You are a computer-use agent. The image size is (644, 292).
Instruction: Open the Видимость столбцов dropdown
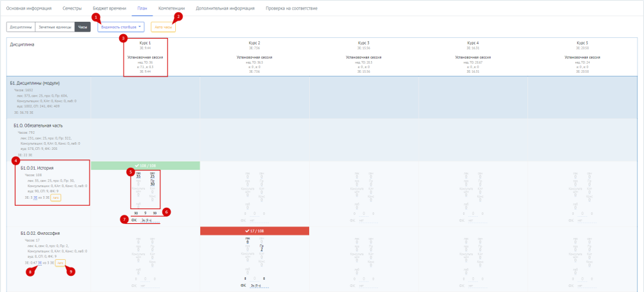coord(121,27)
